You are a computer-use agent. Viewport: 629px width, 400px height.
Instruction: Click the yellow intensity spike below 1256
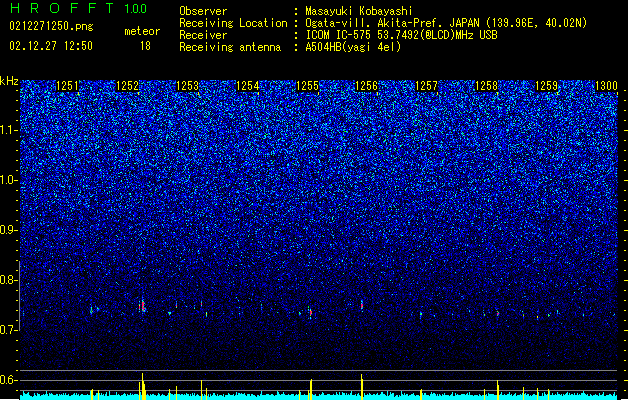coord(362,387)
